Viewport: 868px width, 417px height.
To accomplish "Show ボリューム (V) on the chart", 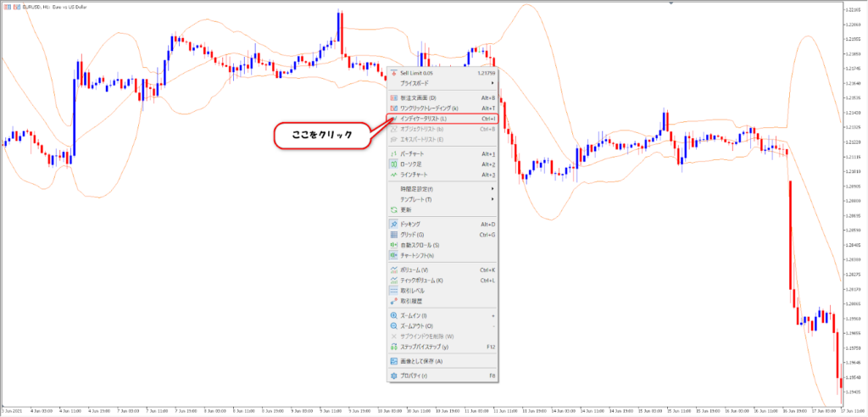I will (x=442, y=270).
